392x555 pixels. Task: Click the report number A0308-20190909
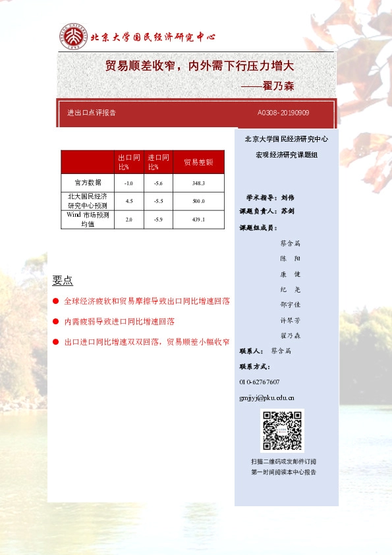(x=283, y=113)
